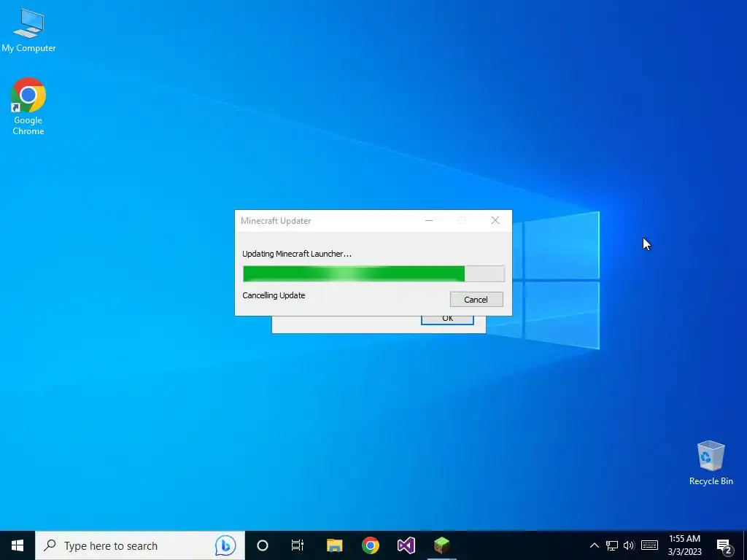Open the volume control tray icon
747x560 pixels.
click(x=629, y=545)
